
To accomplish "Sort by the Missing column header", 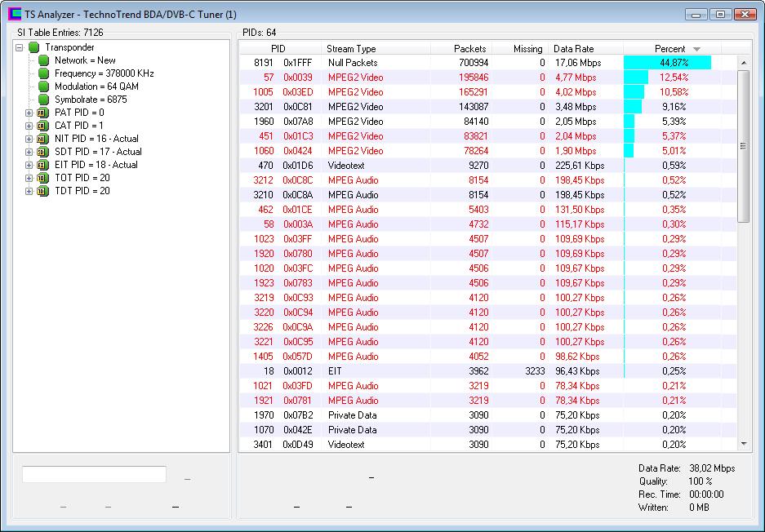I will (x=520, y=49).
